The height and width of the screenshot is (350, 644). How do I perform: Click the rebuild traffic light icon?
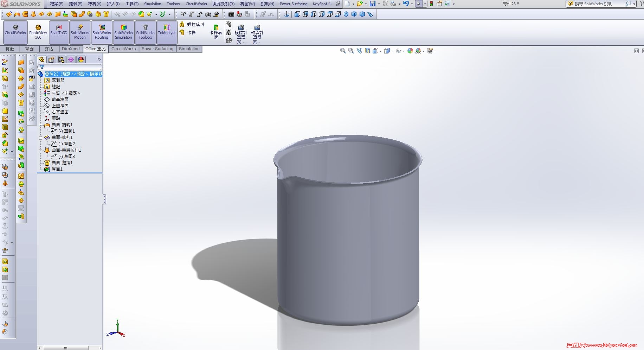click(x=431, y=4)
